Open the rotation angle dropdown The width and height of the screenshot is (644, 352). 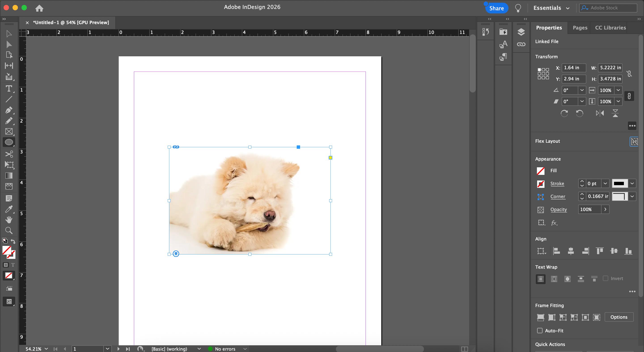pos(582,90)
